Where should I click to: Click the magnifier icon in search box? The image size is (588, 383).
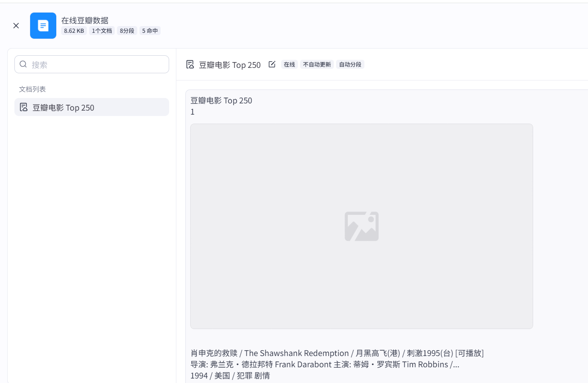[x=23, y=64]
